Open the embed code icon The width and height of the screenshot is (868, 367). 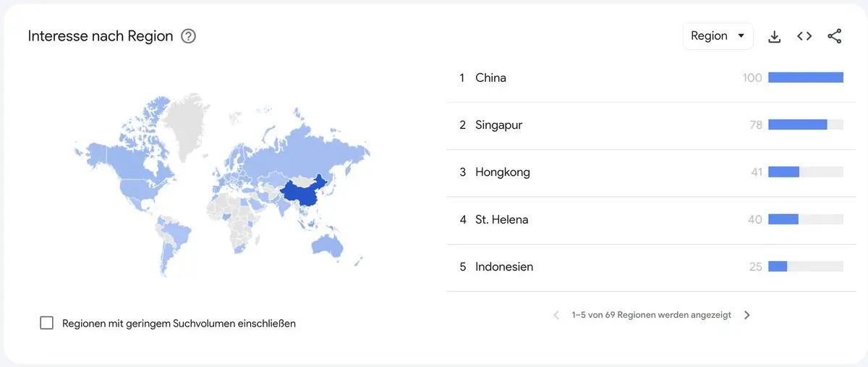(804, 36)
